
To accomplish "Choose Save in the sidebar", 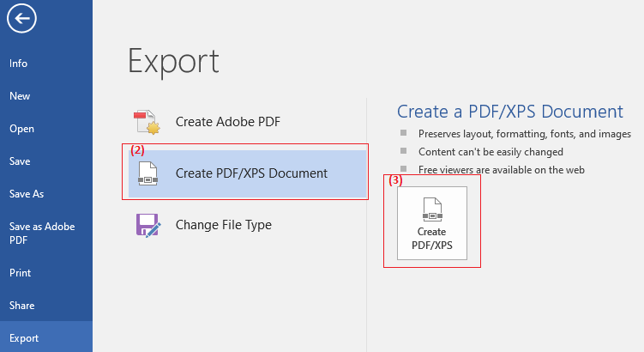I will pos(20,161).
